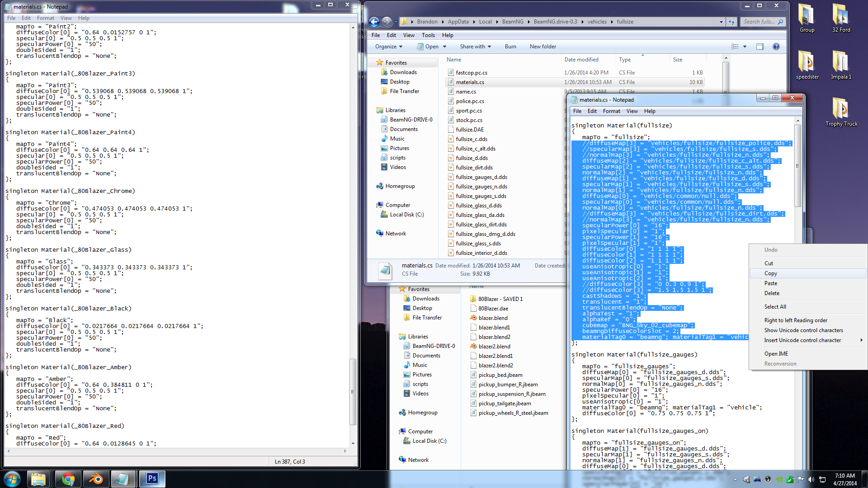This screenshot has height=488, width=868.
Task: Refresh the fullsize folder view
Action: pyautogui.click(x=731, y=22)
